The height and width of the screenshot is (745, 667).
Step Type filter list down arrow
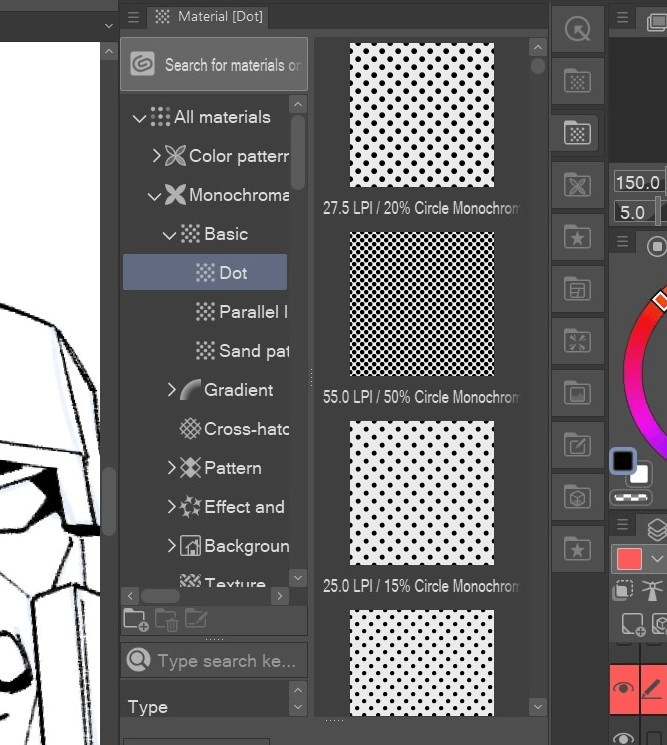coord(298,707)
